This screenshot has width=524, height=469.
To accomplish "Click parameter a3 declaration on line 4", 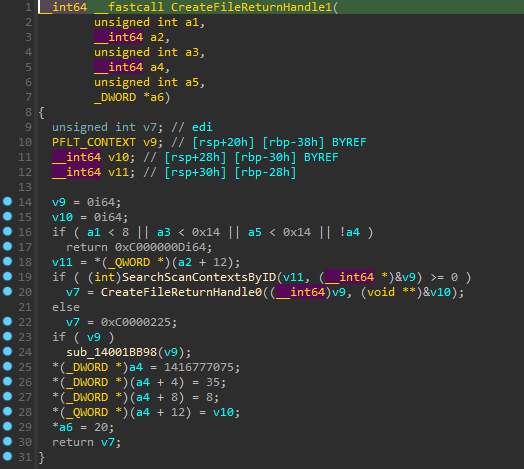I will [192, 52].
